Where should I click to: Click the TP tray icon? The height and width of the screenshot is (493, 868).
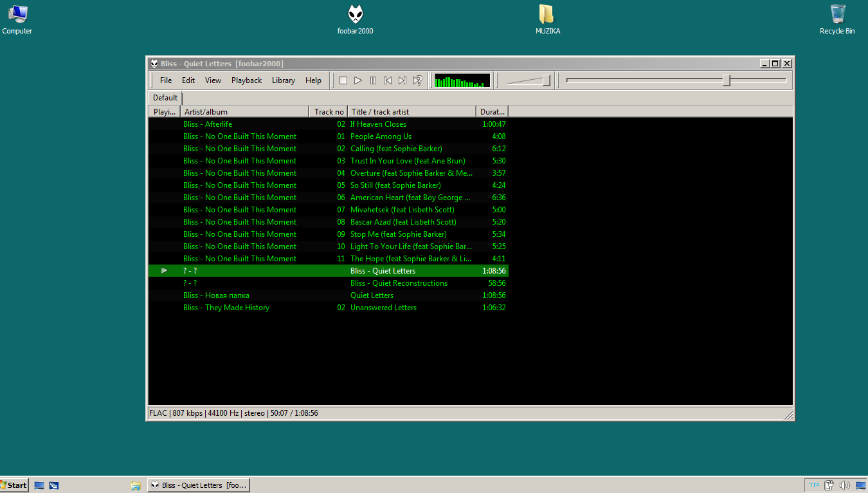click(814, 485)
